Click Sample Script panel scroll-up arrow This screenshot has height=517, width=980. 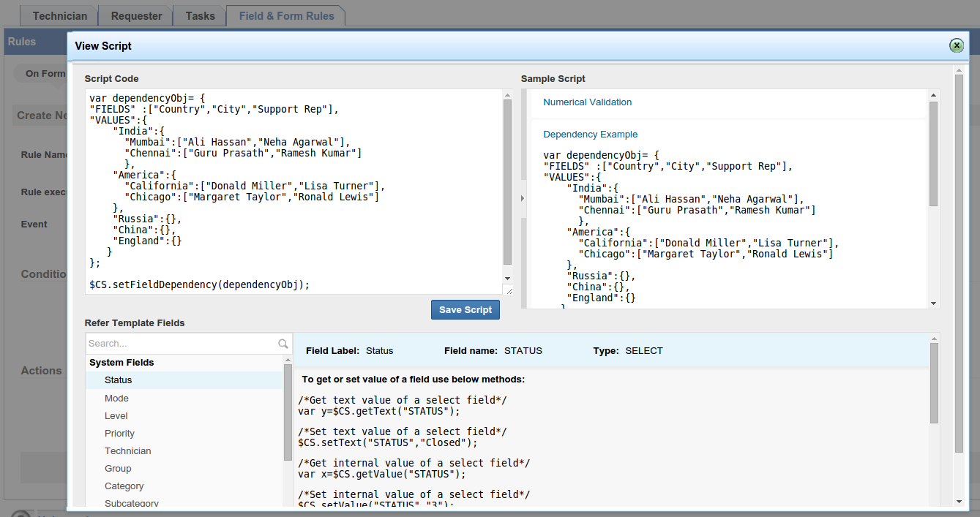coord(933,95)
